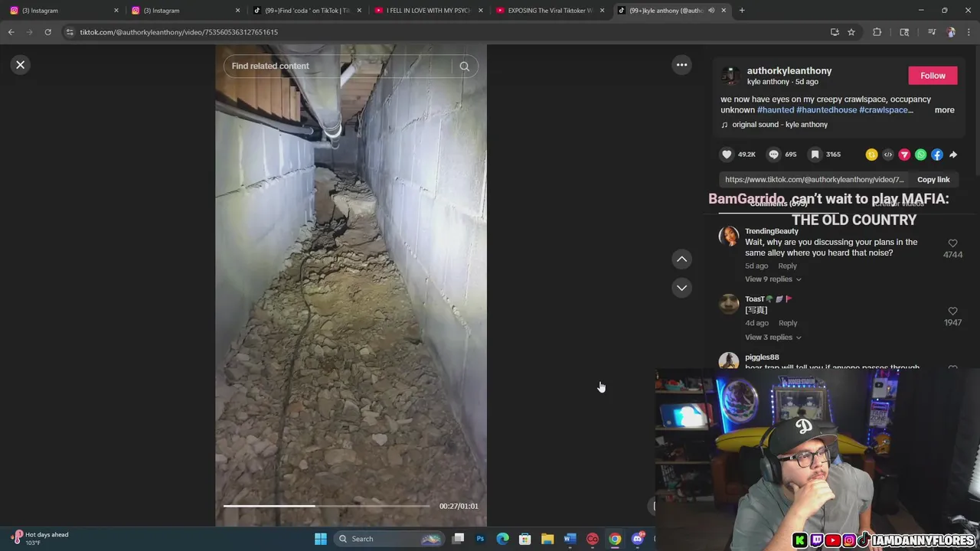Install app icon in address bar
This screenshot has width=980, height=551.
[x=835, y=32]
